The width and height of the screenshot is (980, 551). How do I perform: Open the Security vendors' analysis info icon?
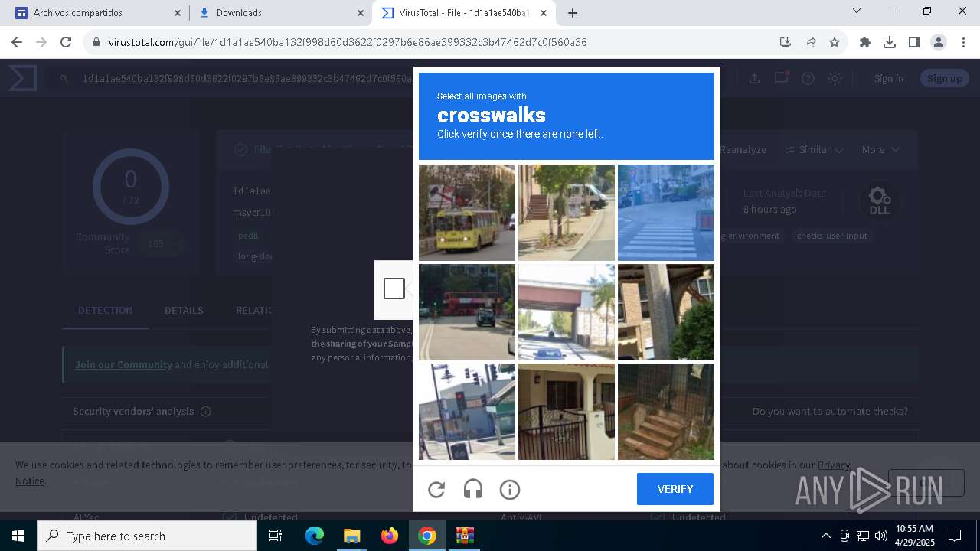(205, 411)
